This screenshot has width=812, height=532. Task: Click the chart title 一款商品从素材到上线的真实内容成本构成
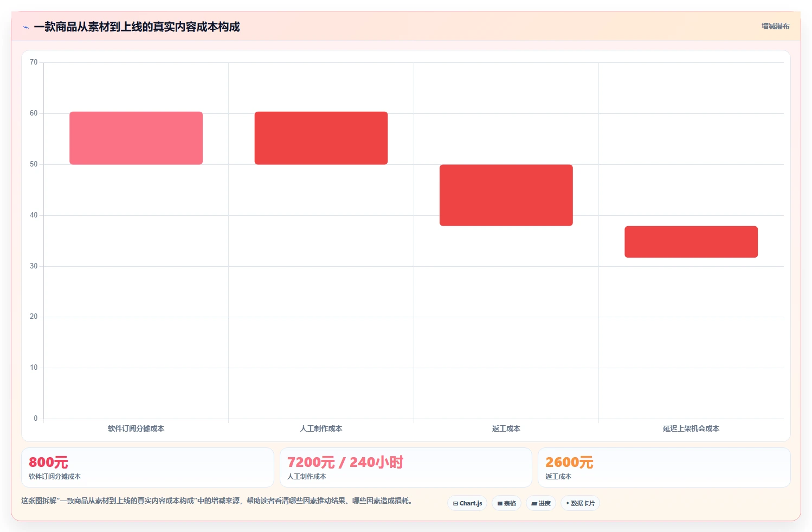click(137, 27)
